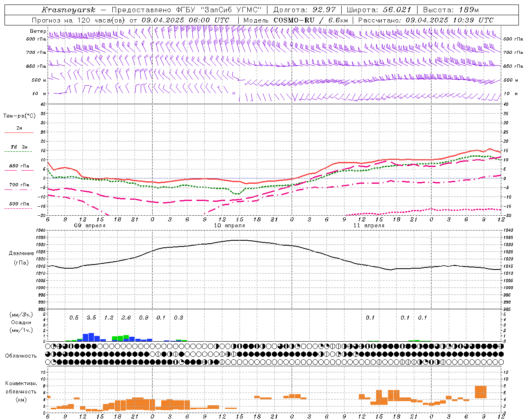Click the Ветер panel label
The width and height of the screenshot is (525, 420).
coord(38,31)
